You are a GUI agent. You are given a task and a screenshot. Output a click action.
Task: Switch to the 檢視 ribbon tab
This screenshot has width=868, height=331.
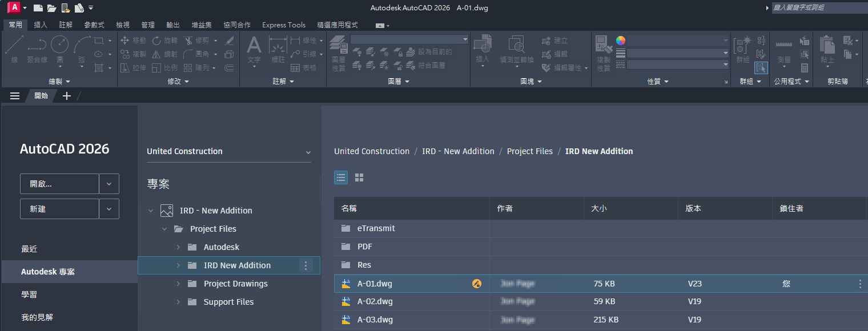123,25
